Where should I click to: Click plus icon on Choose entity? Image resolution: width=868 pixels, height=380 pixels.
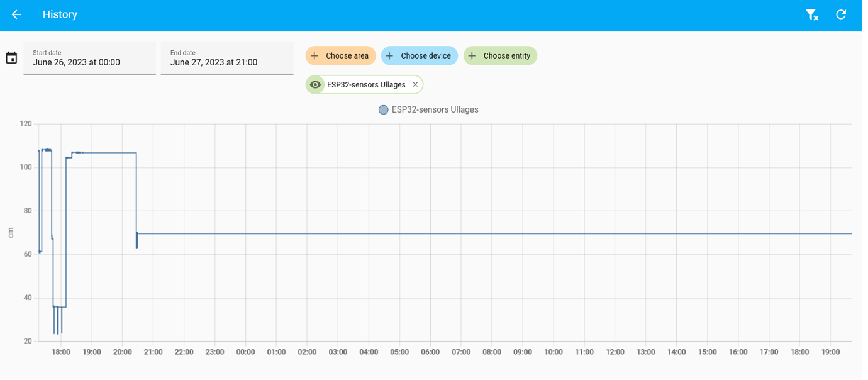coord(472,56)
